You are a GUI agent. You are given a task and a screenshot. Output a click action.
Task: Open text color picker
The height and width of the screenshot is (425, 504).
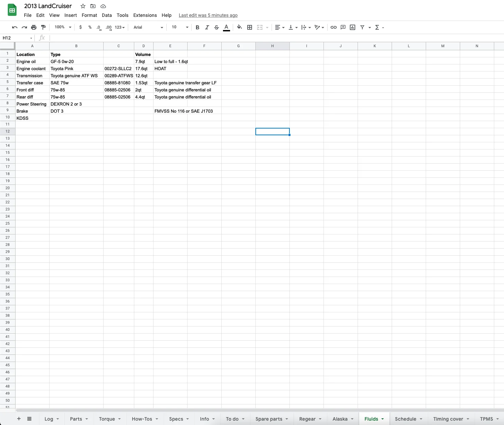click(x=226, y=27)
